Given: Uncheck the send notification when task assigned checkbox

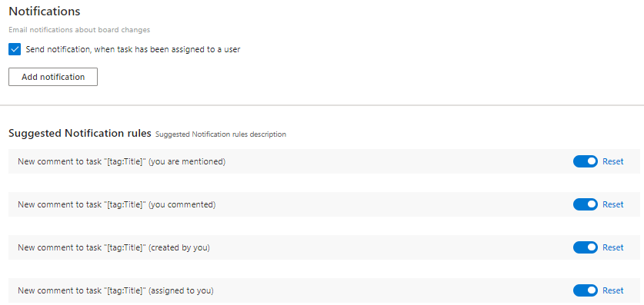Looking at the screenshot, I should [15, 50].
